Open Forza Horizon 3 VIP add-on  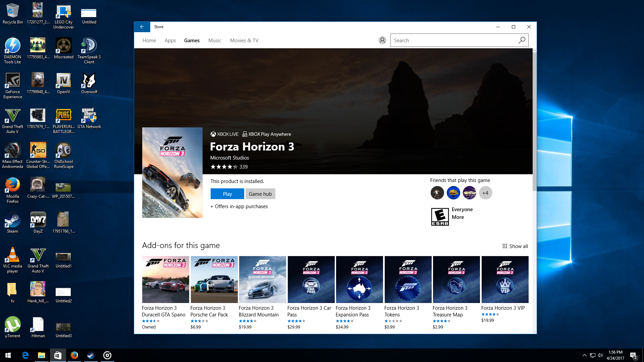point(505,289)
